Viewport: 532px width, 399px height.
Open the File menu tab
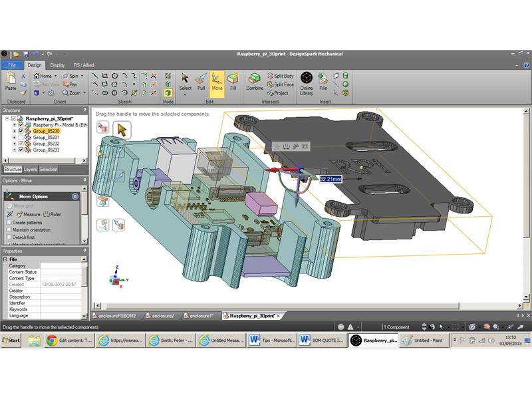point(12,65)
